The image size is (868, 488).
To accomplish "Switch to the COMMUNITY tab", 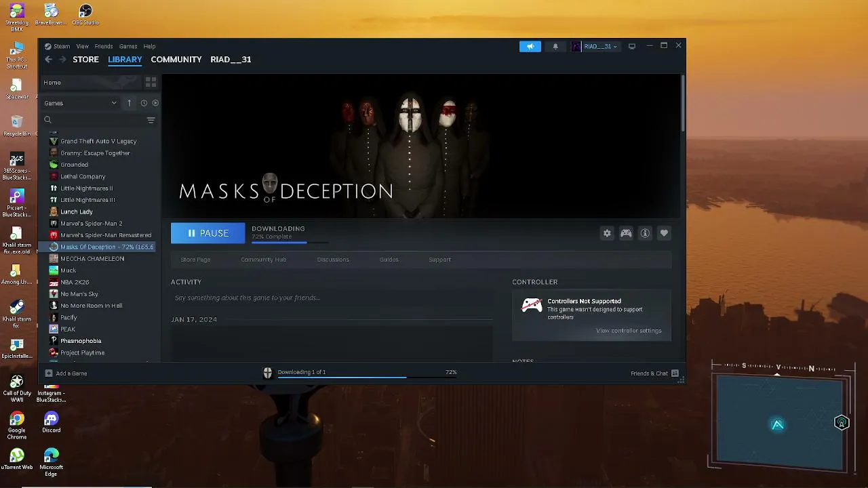I will (176, 60).
